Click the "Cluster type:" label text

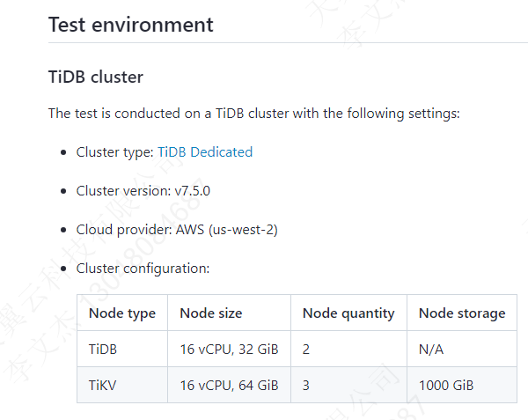115,152
